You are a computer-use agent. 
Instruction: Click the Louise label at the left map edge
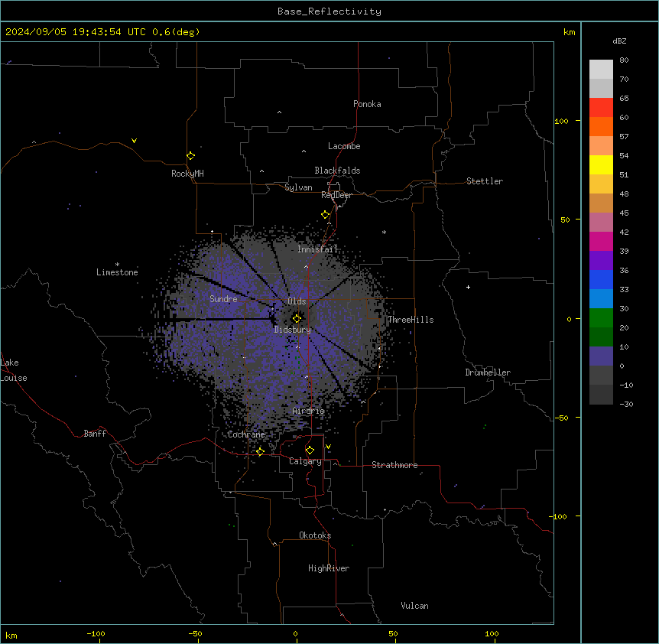[14, 378]
